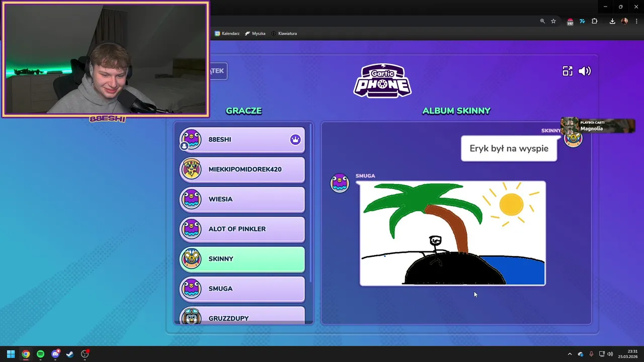644x362 pixels.
Task: Open Chrome extensions puzzle menu
Action: [x=594, y=21]
